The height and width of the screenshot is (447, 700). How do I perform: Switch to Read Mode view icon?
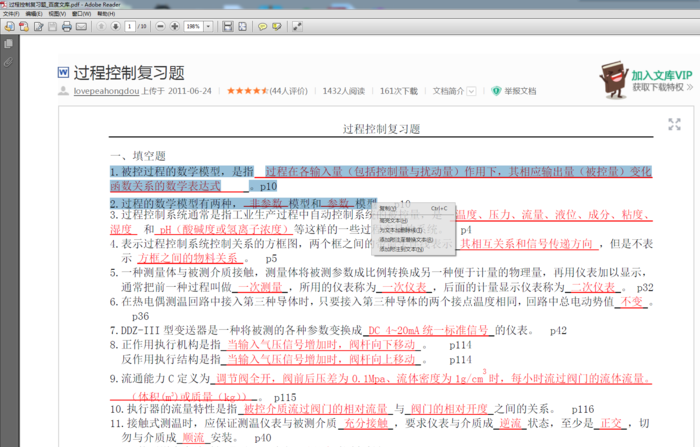click(x=297, y=26)
